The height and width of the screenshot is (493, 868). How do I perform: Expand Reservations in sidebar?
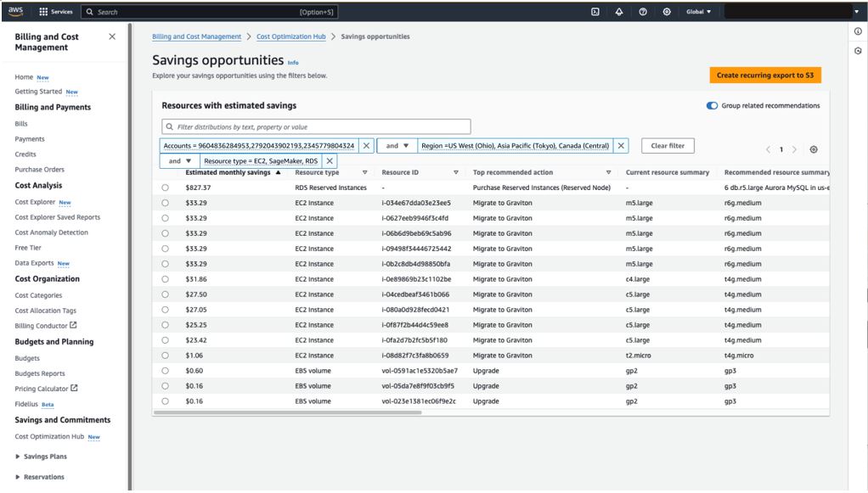[18, 477]
